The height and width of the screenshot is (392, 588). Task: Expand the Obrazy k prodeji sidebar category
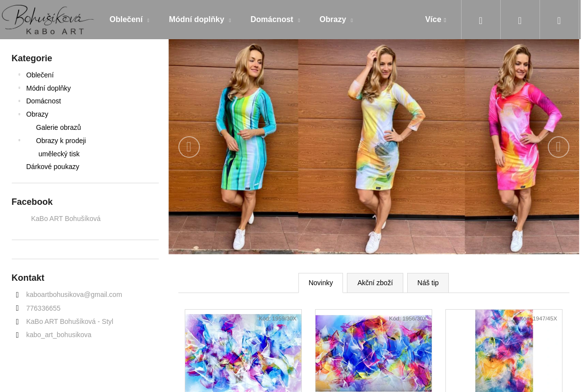(x=20, y=141)
